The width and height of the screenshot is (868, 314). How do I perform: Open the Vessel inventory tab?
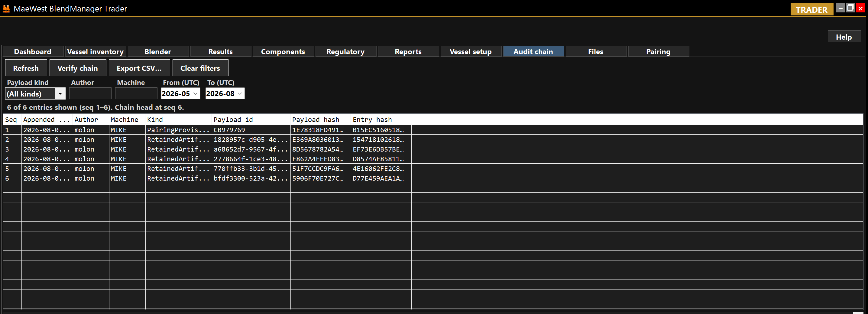point(96,52)
